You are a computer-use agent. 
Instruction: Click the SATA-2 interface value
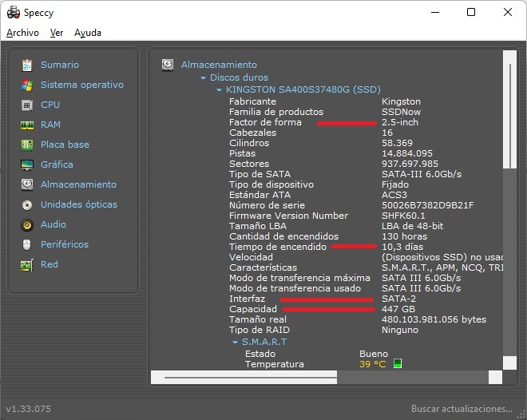point(398,299)
